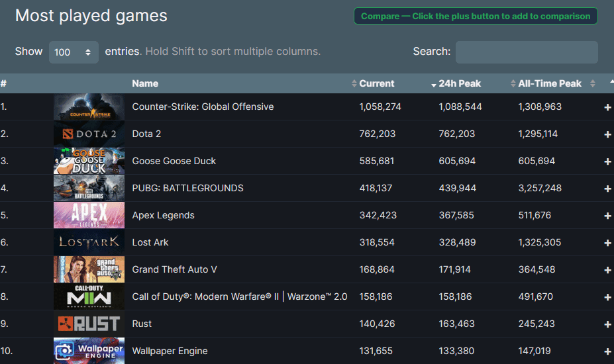Open the Lost Ark logo thumbnail
This screenshot has height=364, width=614.
tap(89, 242)
